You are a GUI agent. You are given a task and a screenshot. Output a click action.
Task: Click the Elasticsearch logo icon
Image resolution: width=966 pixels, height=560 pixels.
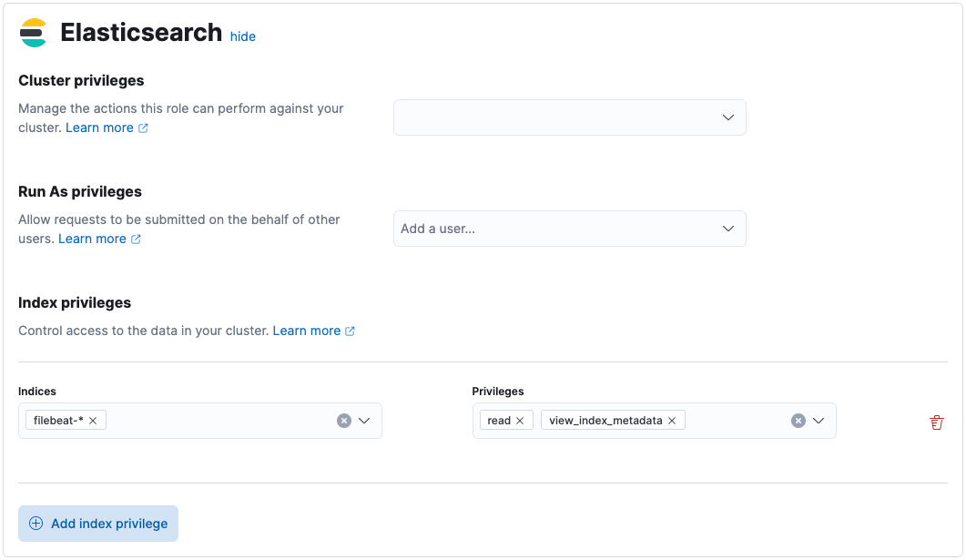(33, 32)
